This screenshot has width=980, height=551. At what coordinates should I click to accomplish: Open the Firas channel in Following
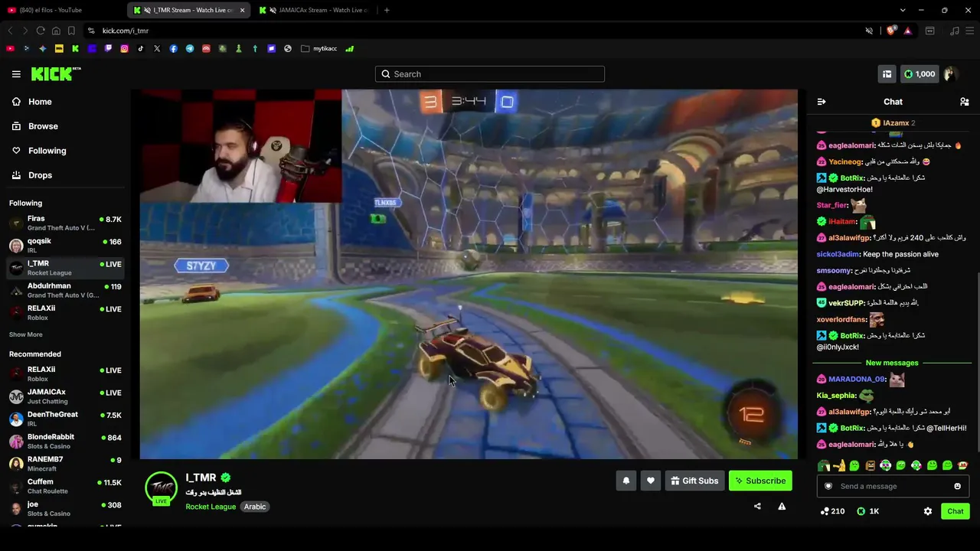click(64, 223)
